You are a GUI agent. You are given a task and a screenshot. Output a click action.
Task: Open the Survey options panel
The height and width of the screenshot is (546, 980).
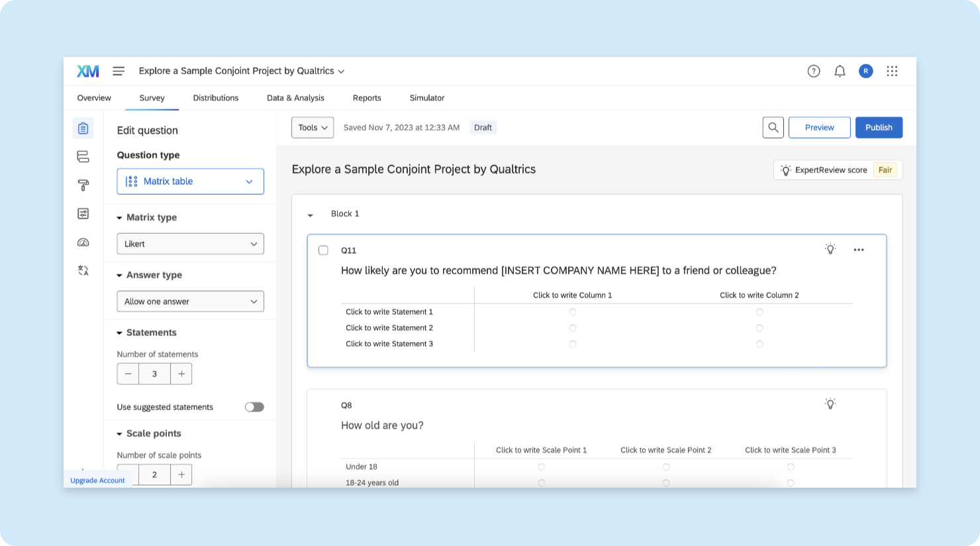[x=83, y=213]
